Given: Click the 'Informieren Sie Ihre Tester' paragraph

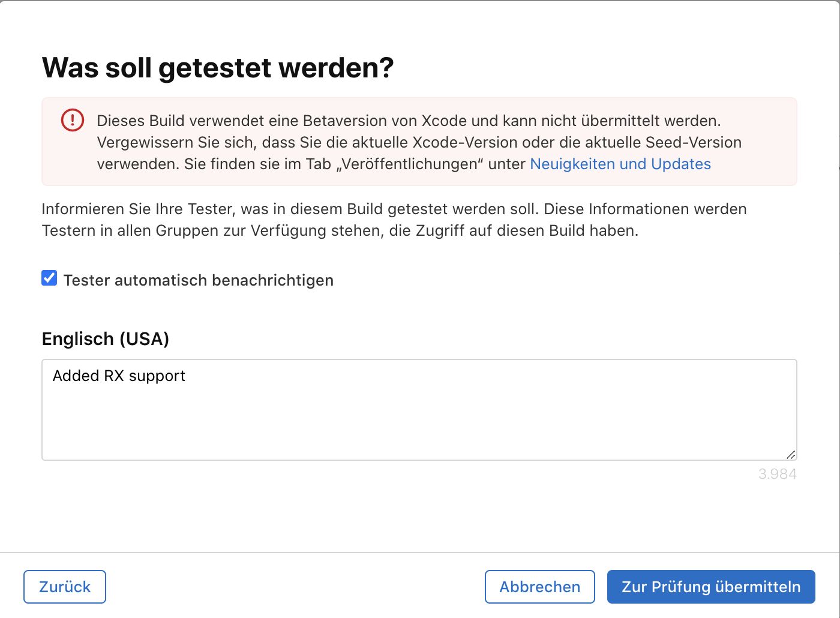Looking at the screenshot, I should (394, 209).
